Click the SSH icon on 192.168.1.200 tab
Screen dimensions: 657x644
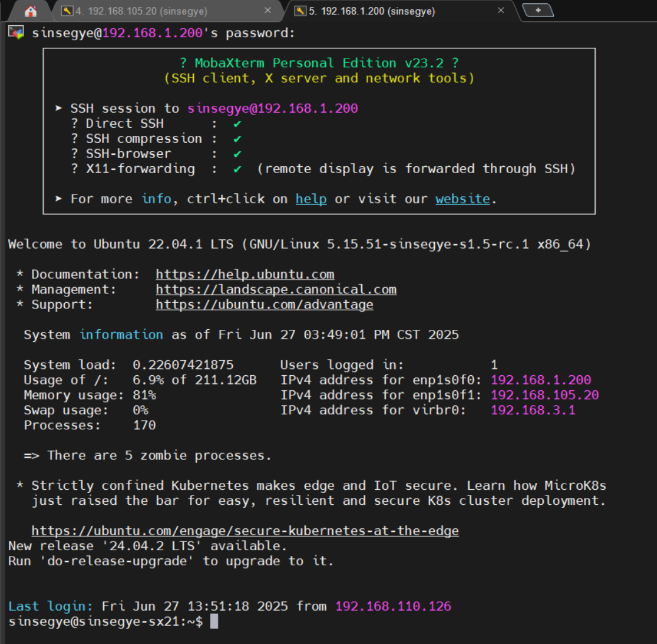coord(301,11)
